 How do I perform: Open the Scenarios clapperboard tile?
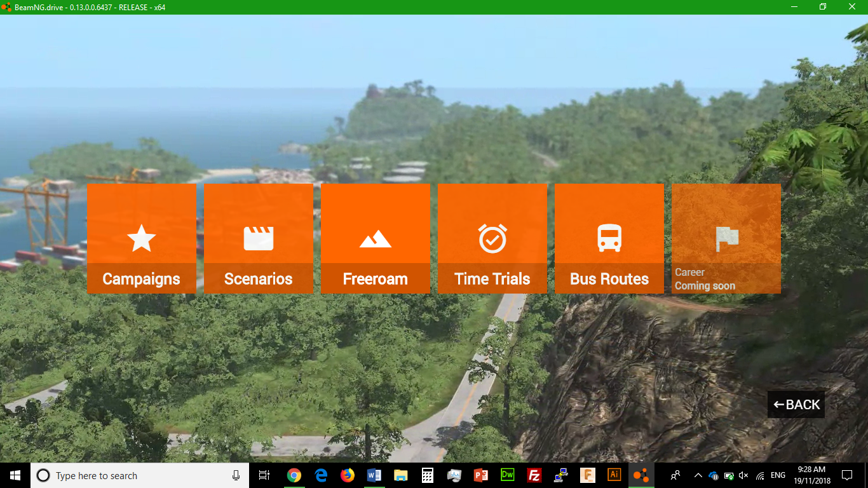[259, 238]
